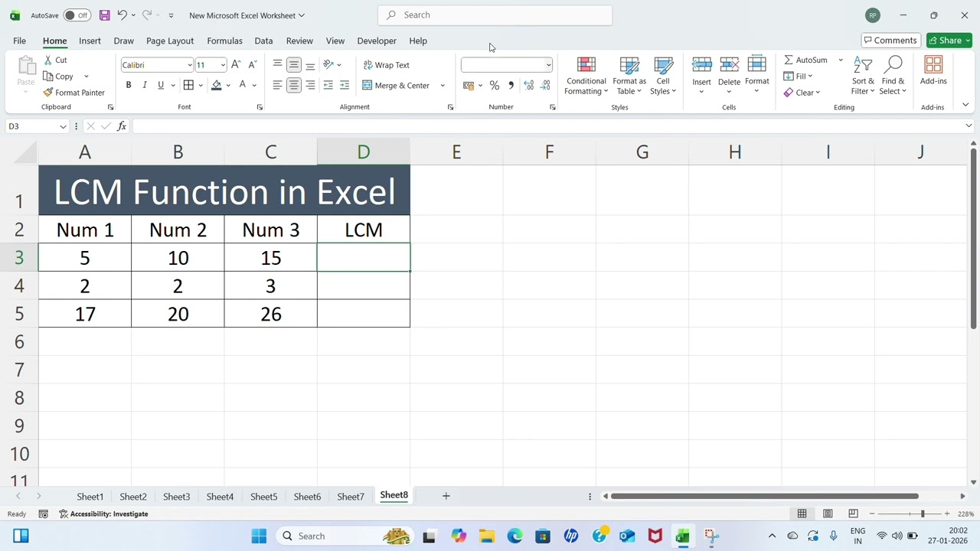
Task: Open the File tab
Action: click(x=19, y=41)
